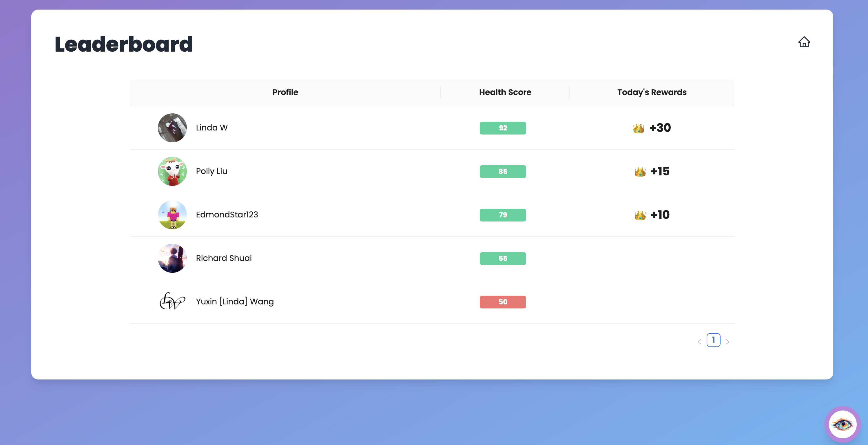
Task: Go to the next page arrow
Action: (727, 342)
